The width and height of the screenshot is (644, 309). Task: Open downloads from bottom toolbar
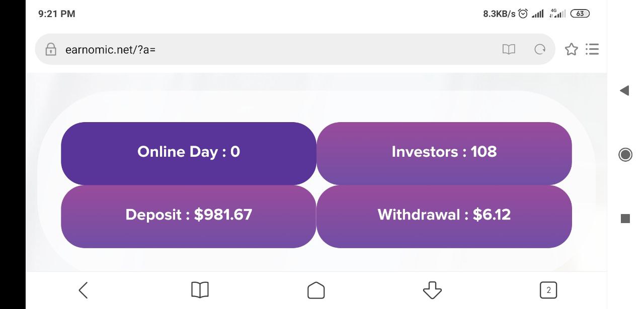tap(432, 290)
